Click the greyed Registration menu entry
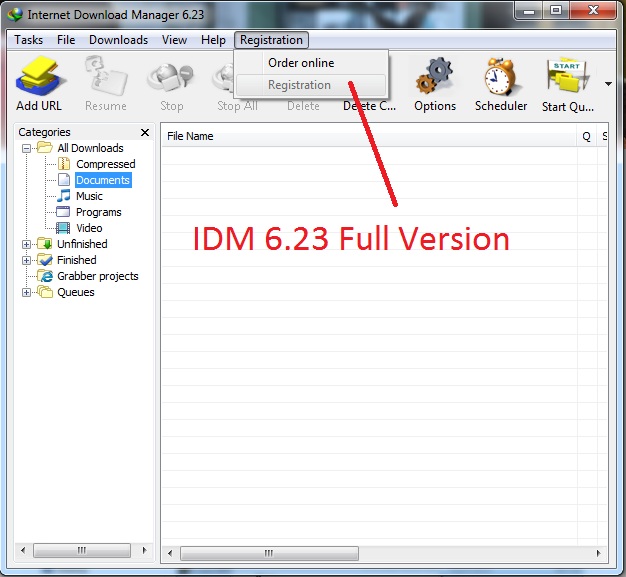626x577 pixels. (x=311, y=85)
